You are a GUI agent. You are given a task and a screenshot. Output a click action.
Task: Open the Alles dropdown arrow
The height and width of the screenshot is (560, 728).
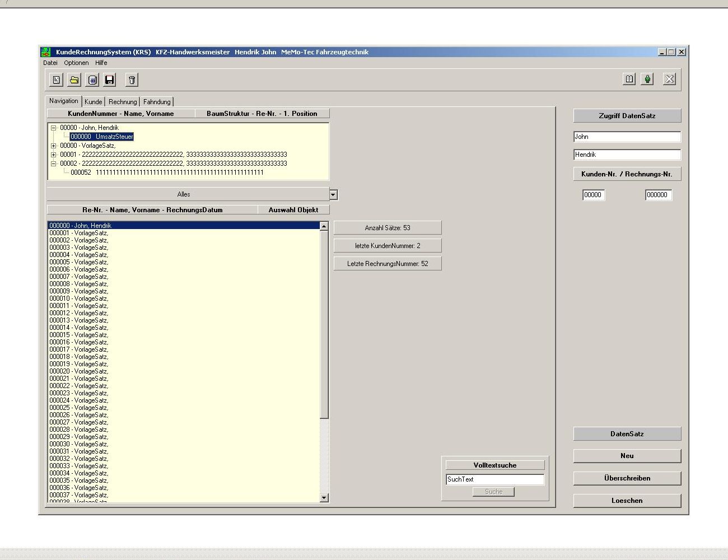[x=333, y=195]
